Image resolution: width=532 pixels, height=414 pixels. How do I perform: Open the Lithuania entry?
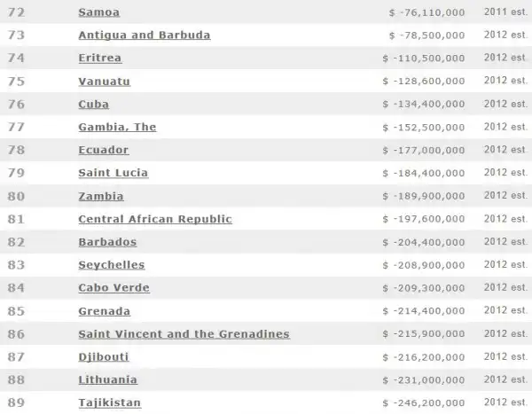tap(107, 380)
